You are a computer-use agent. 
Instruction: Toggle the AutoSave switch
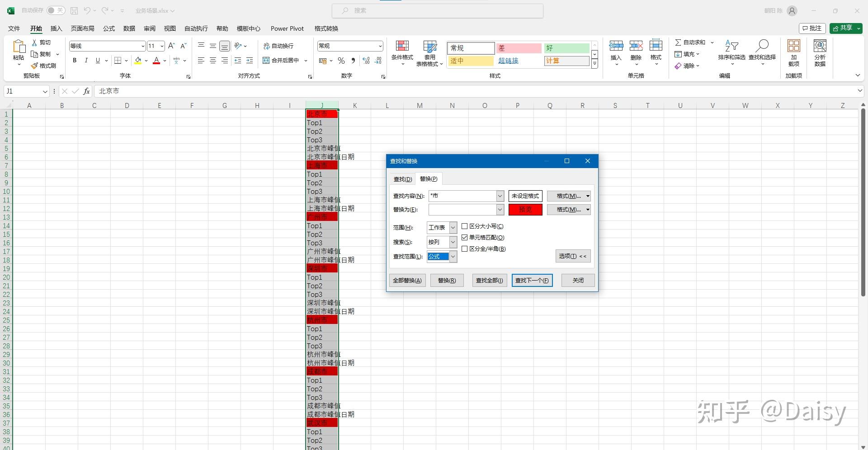[56, 10]
